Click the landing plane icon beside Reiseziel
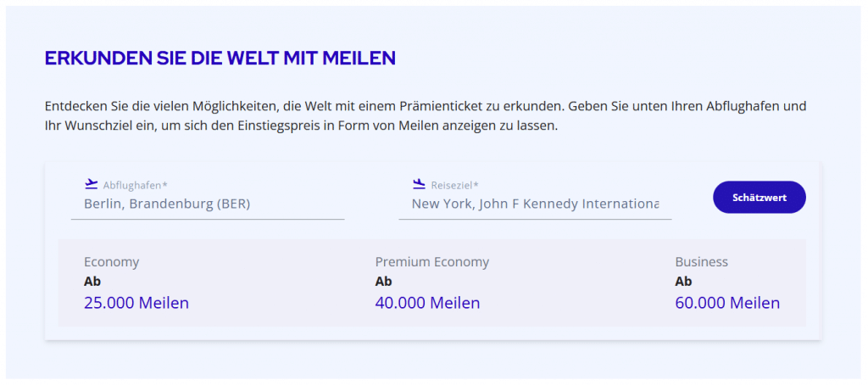Screen dimensions: 868x386 pyautogui.click(x=419, y=183)
